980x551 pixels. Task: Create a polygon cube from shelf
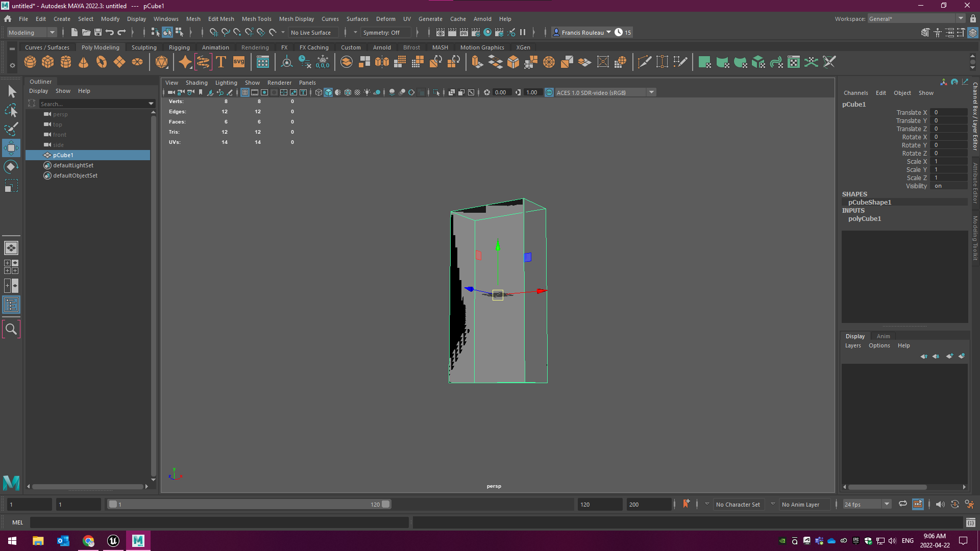[48, 62]
